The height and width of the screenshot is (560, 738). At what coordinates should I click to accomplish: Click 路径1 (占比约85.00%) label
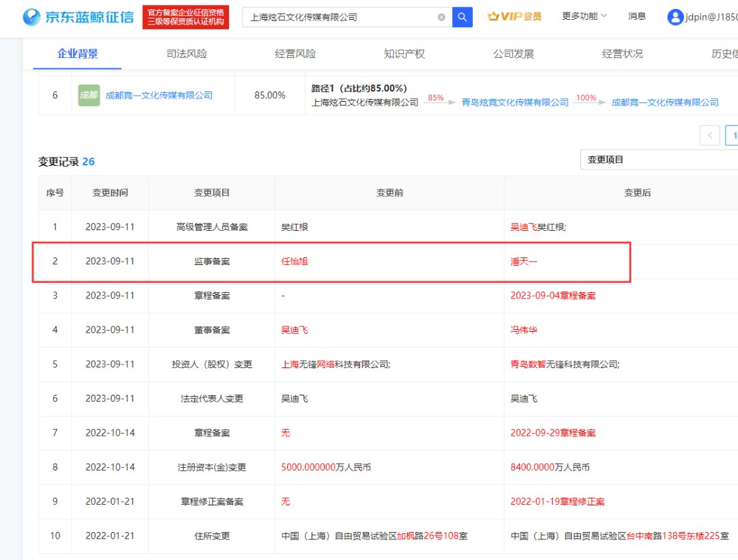tap(359, 88)
